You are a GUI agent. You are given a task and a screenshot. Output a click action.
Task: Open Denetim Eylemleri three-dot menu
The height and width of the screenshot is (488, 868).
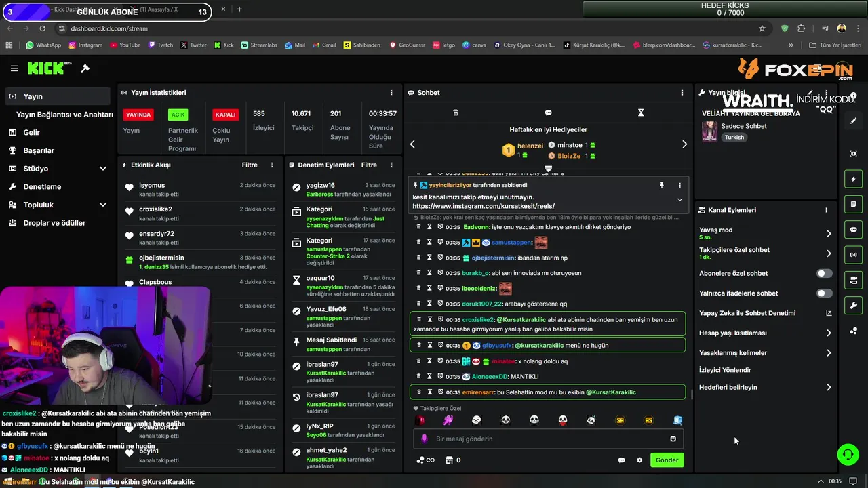click(x=391, y=165)
